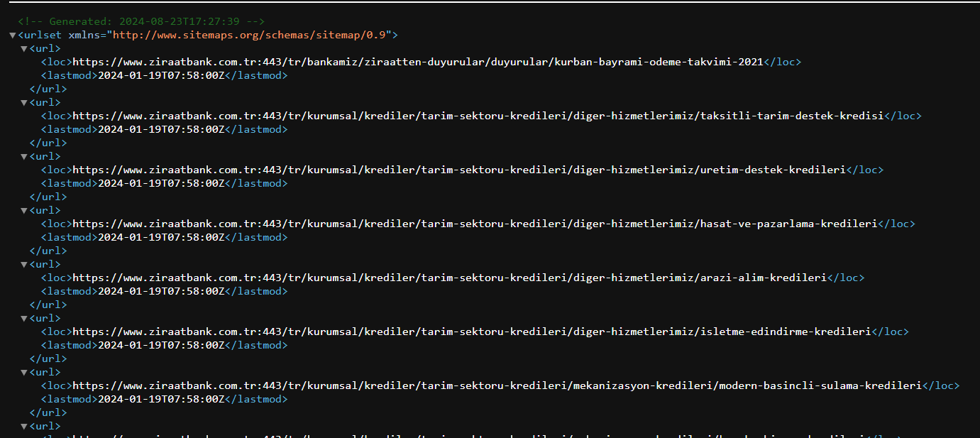Click the Generated 2024-08-23T17:27:39 comment line
Viewport: 980px width, 438px height.
click(x=142, y=21)
